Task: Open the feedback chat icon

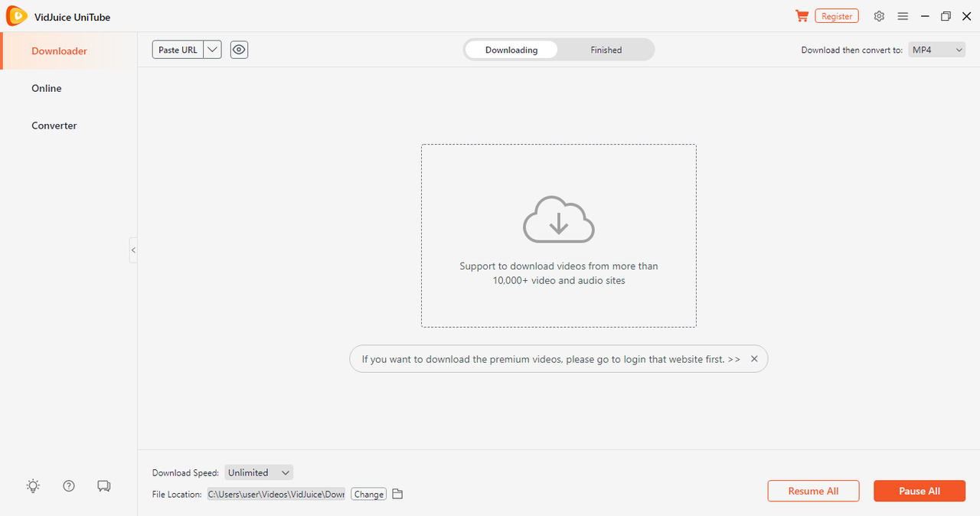Action: tap(104, 485)
